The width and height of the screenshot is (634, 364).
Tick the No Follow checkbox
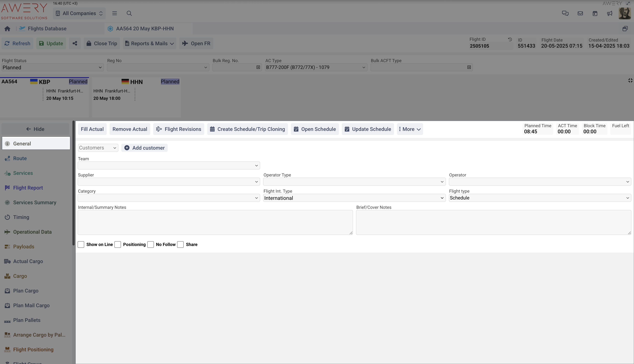pos(150,245)
